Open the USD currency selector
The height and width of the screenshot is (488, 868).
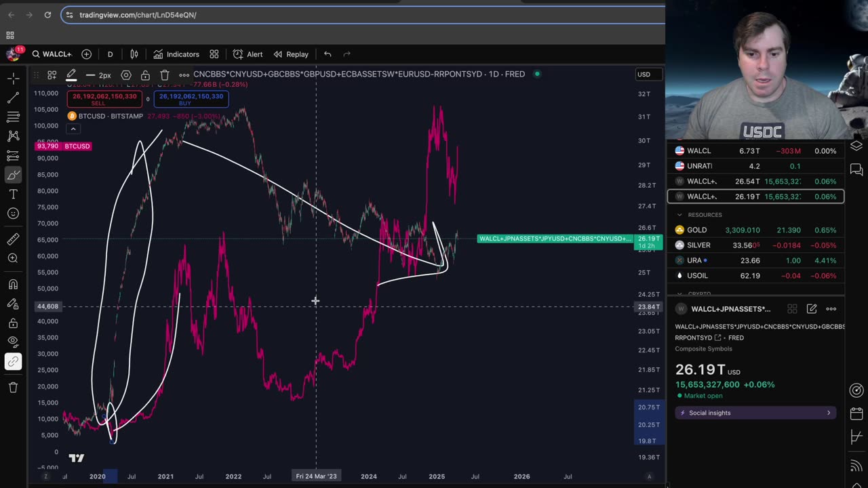click(x=649, y=75)
